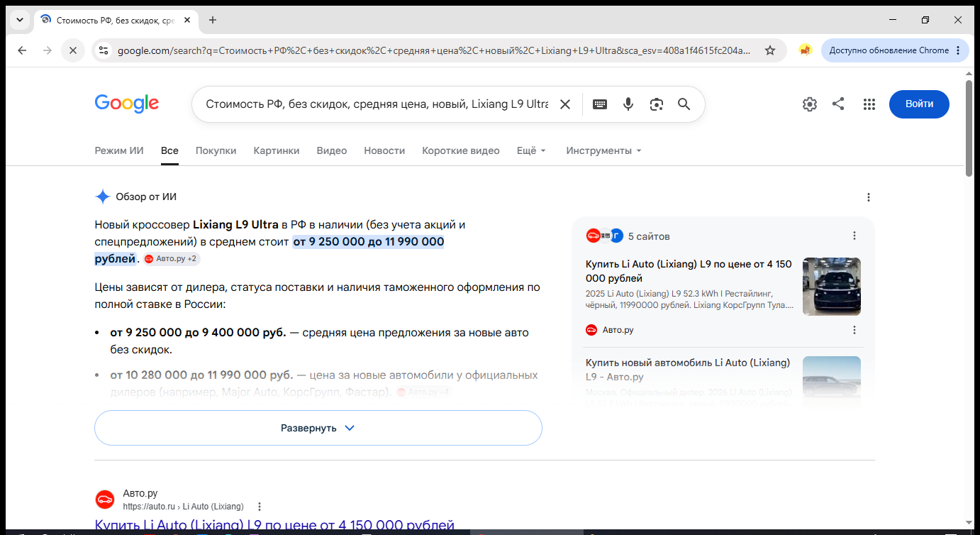Click the bold 'Lixiang L9 Ultra' text

click(x=235, y=225)
